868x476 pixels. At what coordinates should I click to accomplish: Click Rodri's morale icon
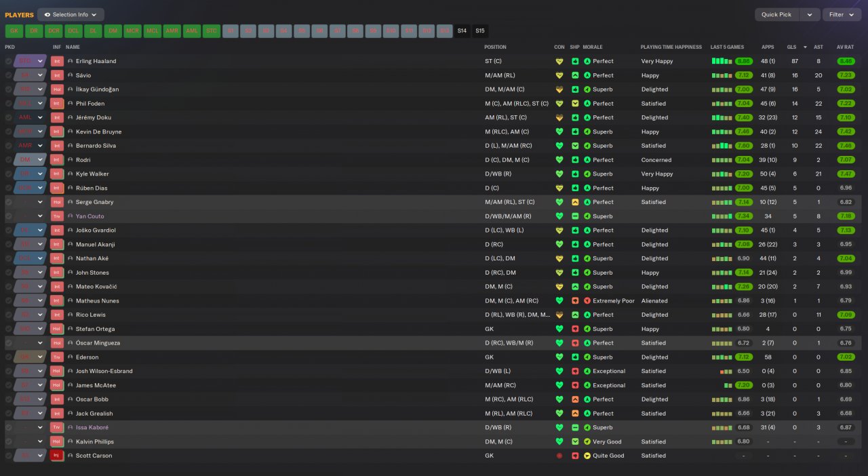[587, 160]
